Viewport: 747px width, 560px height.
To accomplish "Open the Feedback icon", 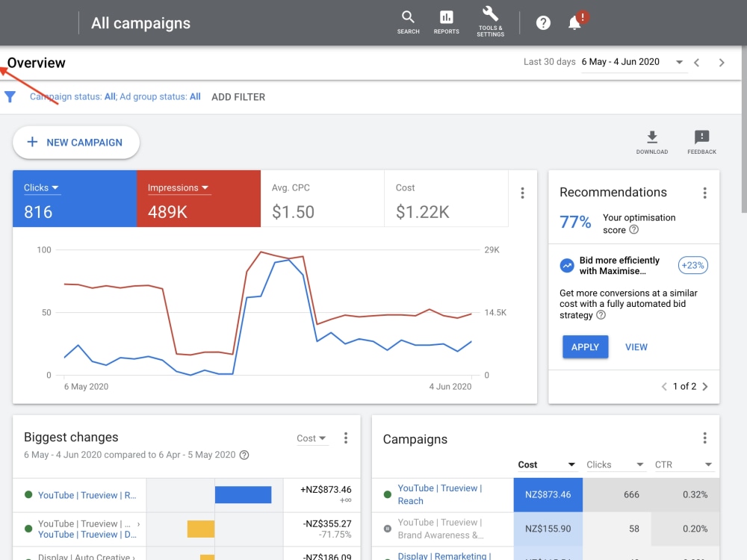I will [701, 143].
